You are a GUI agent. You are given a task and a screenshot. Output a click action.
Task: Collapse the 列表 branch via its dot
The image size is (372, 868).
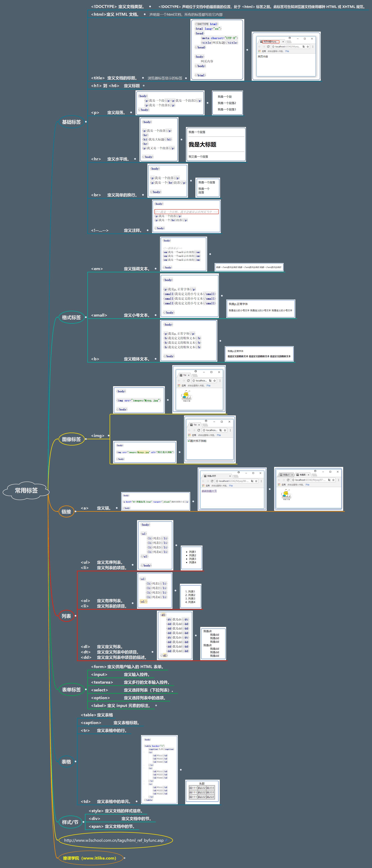click(x=75, y=616)
